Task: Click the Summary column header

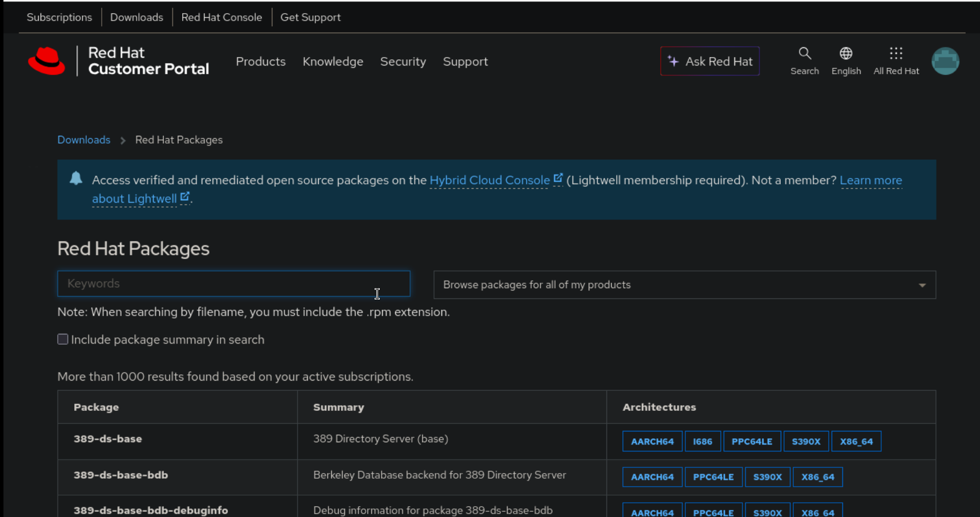Action: pos(339,407)
